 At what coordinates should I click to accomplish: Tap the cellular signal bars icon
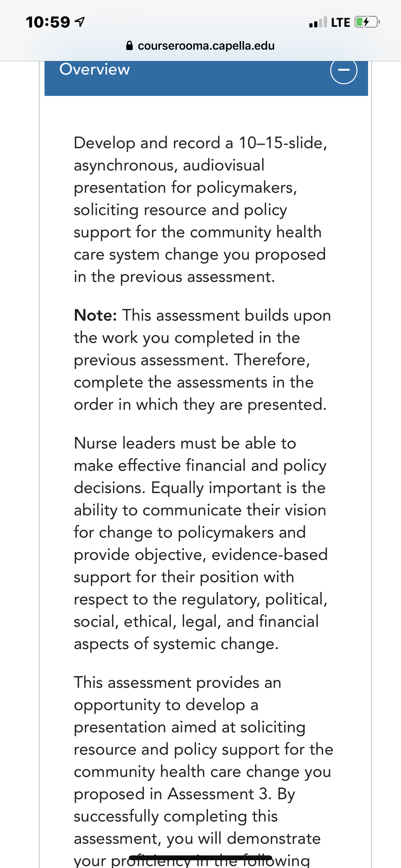tap(318, 22)
